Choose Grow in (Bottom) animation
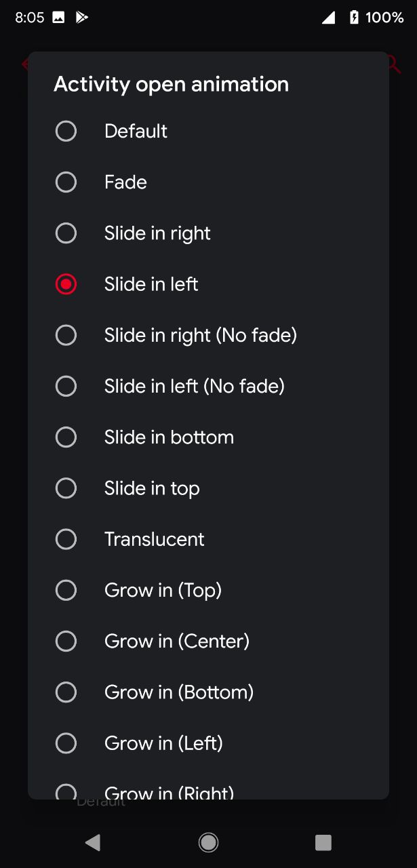 pyautogui.click(x=208, y=692)
